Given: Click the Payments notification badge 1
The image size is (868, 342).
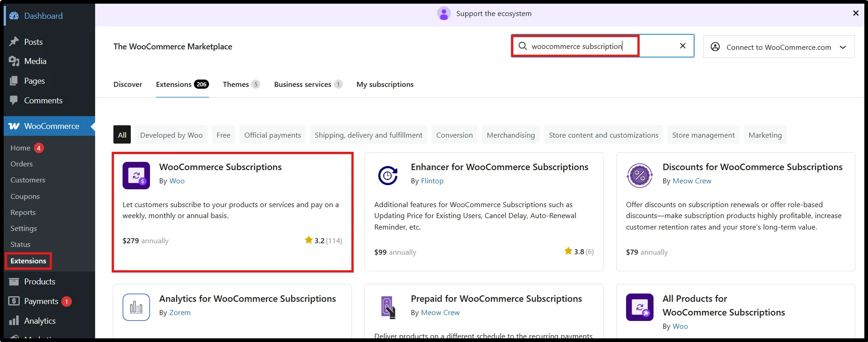Looking at the screenshot, I should (x=66, y=301).
